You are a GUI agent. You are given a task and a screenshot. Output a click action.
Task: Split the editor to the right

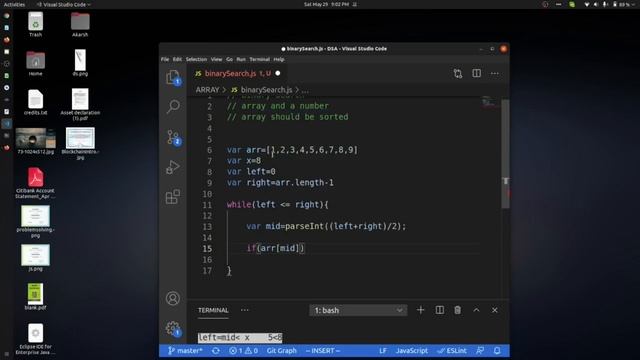[x=476, y=73]
